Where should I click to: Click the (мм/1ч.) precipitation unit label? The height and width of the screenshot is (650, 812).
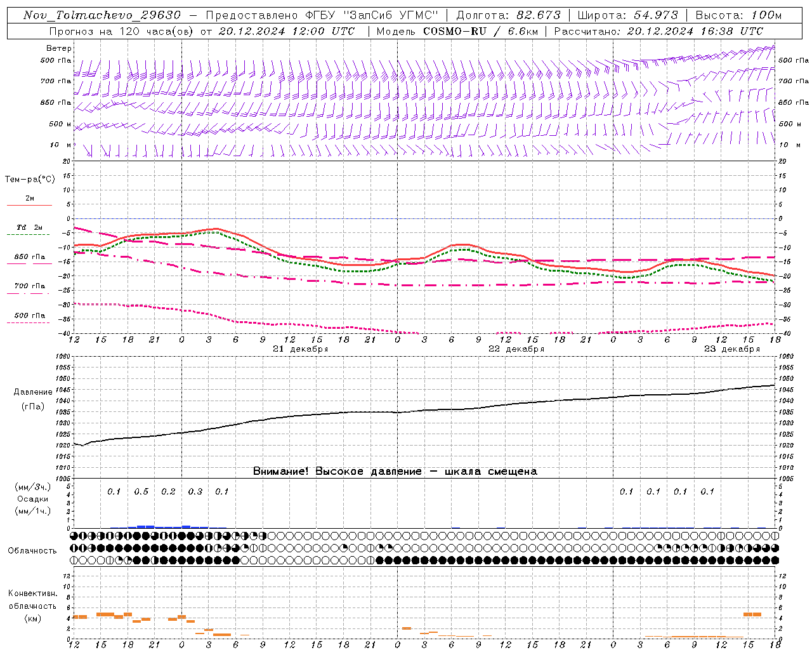[x=33, y=511]
